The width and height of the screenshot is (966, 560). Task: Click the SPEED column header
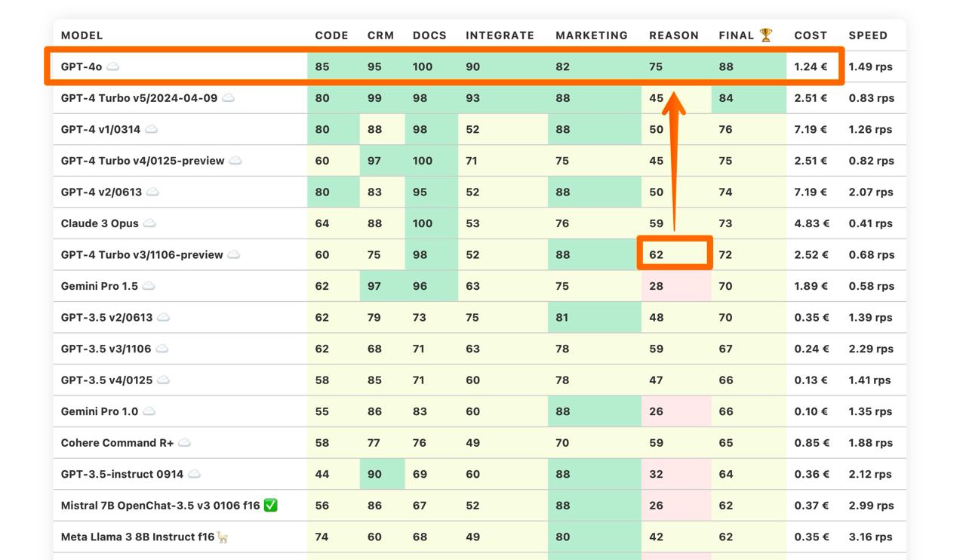point(868,35)
